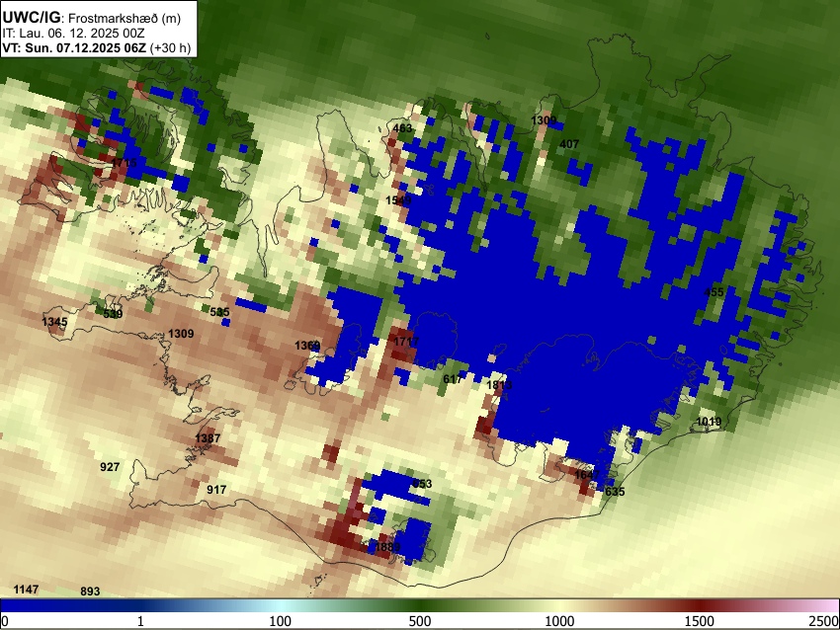Click the colorbar tick label 0

coord(5,621)
